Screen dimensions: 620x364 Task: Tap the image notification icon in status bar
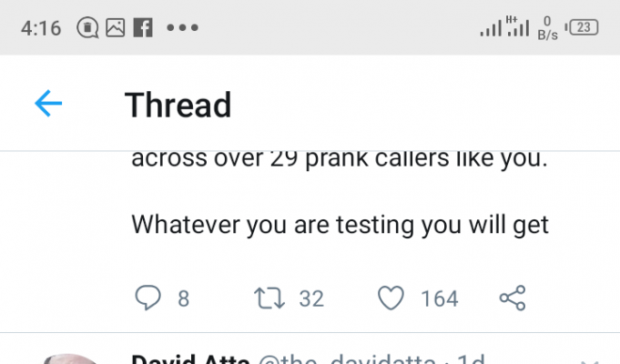pos(115,27)
